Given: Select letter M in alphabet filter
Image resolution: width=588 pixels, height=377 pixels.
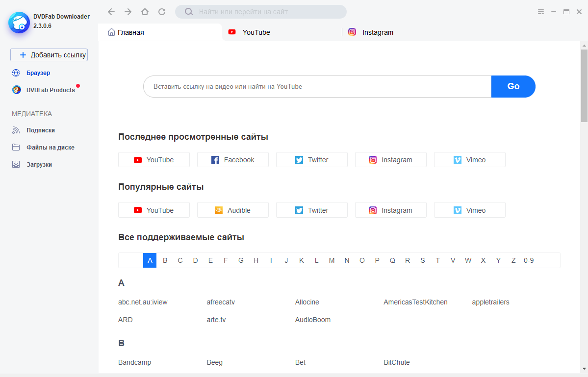Looking at the screenshot, I should point(332,260).
